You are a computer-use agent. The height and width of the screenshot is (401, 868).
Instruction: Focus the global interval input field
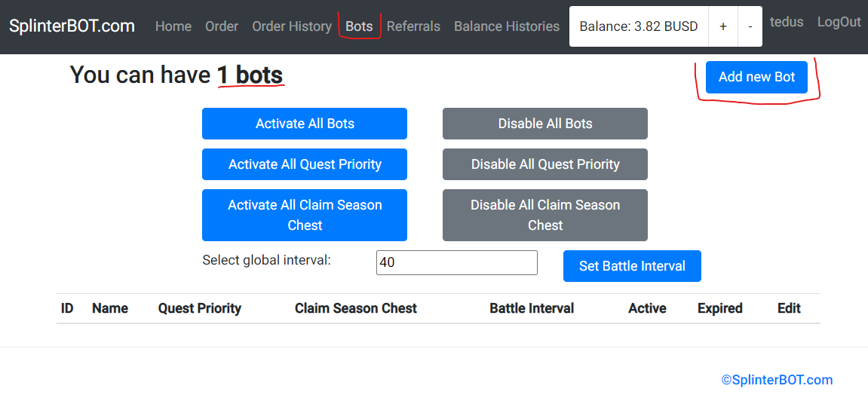[x=457, y=263]
